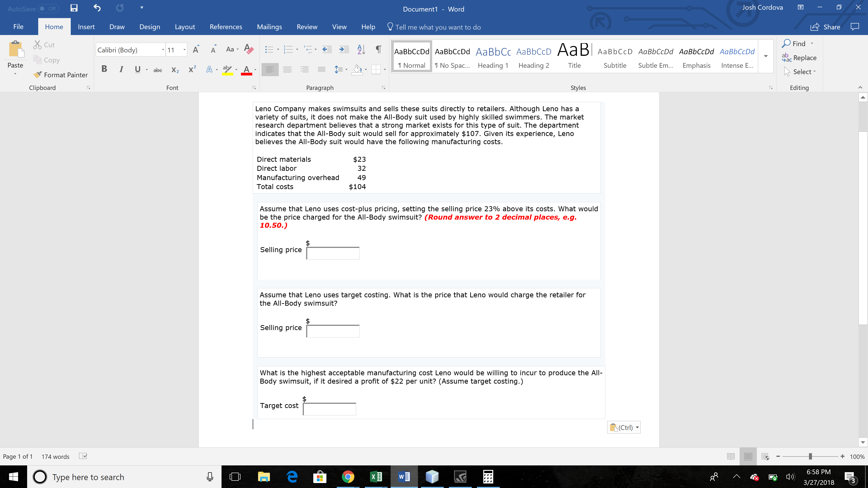Image resolution: width=868 pixels, height=488 pixels.
Task: Toggle the AutoSave switch
Action: [x=49, y=9]
